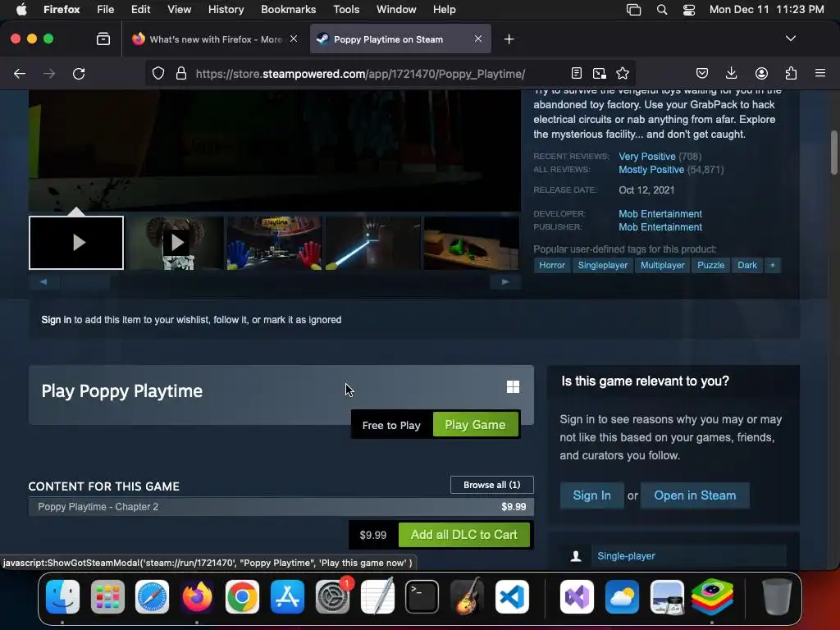This screenshot has width=840, height=630.
Task: Open the History menu
Action: click(x=226, y=9)
